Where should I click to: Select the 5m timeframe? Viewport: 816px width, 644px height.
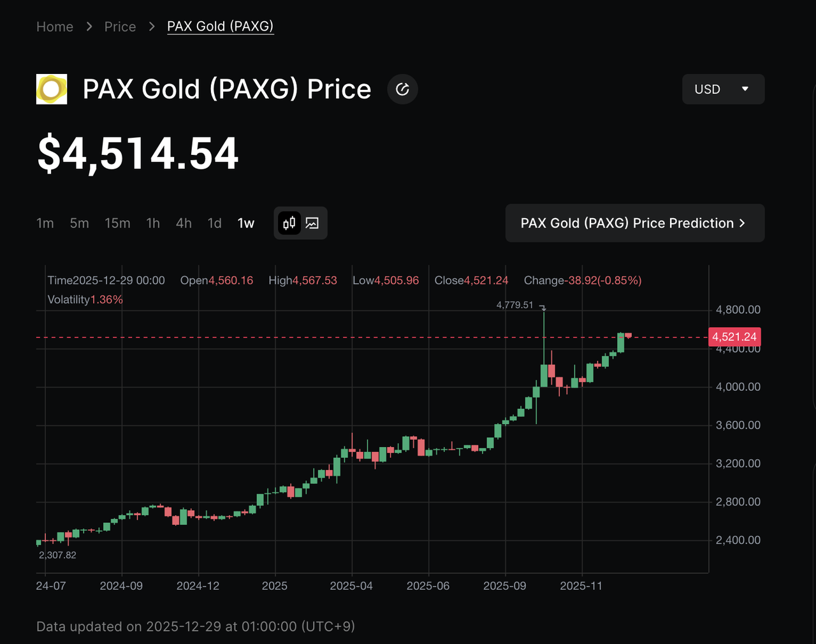click(80, 223)
